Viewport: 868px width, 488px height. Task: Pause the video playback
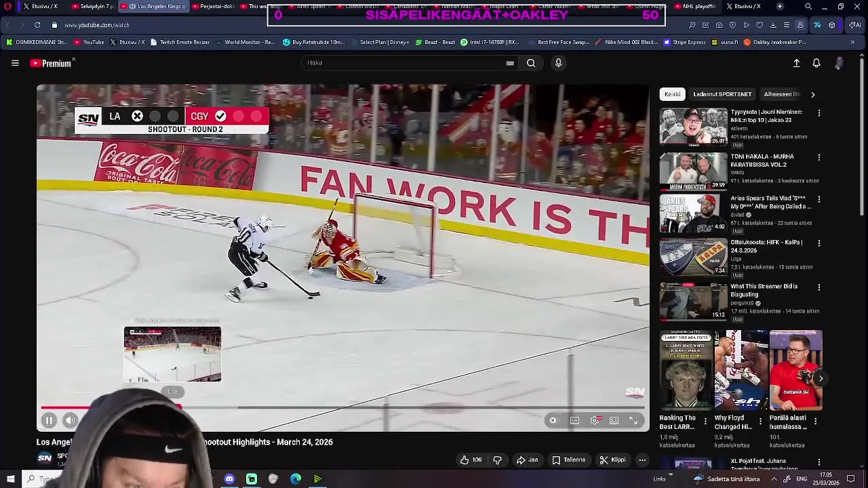pos(49,420)
